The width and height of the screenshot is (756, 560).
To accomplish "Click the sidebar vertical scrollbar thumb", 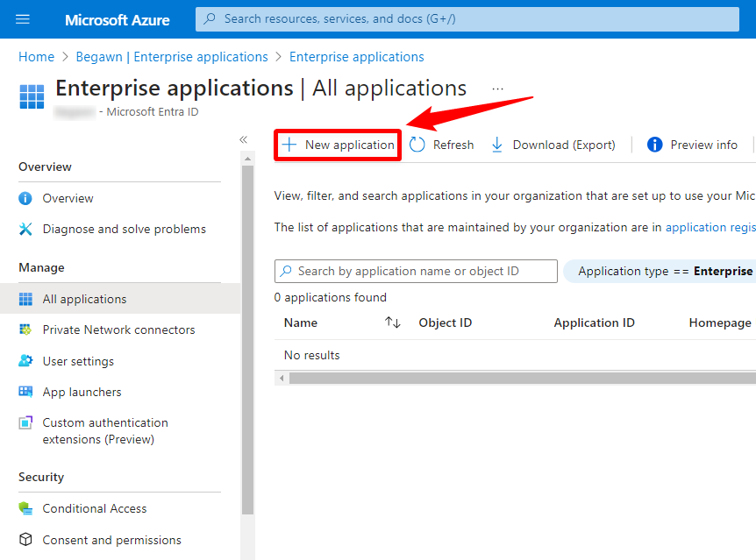I will coord(248,340).
